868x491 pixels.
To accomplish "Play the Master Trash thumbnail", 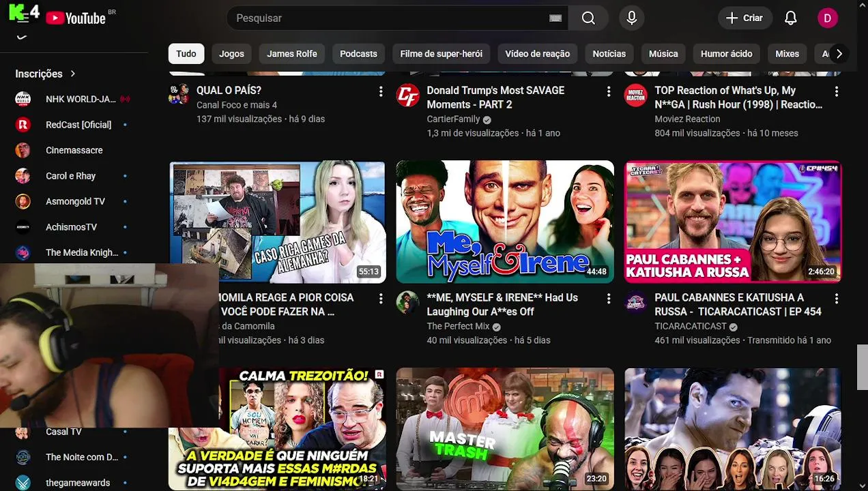I will [505, 430].
